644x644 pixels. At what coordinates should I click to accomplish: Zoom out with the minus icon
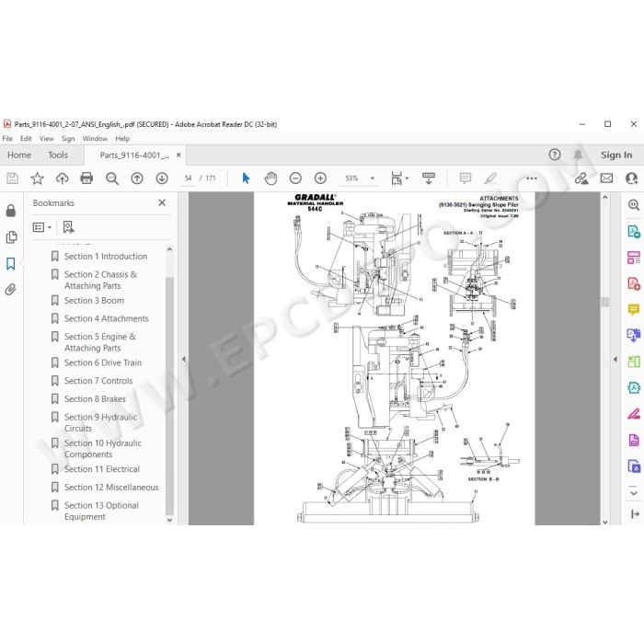[x=295, y=178]
